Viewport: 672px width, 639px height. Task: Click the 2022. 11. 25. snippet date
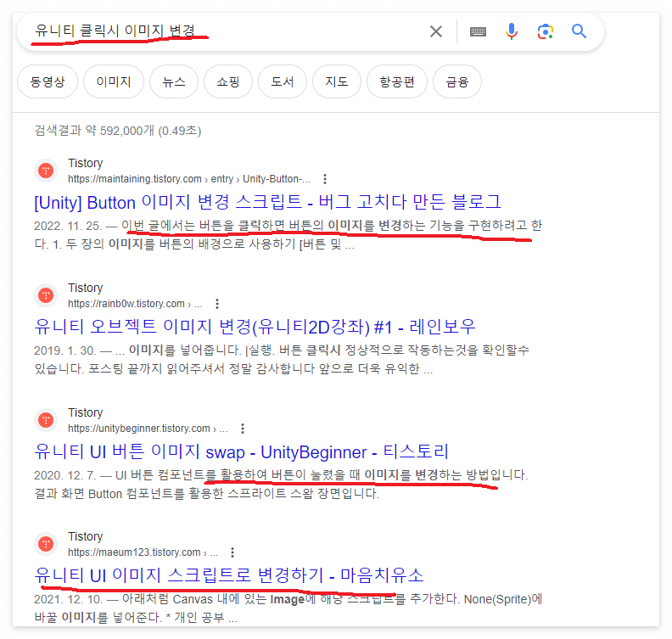coord(68,226)
